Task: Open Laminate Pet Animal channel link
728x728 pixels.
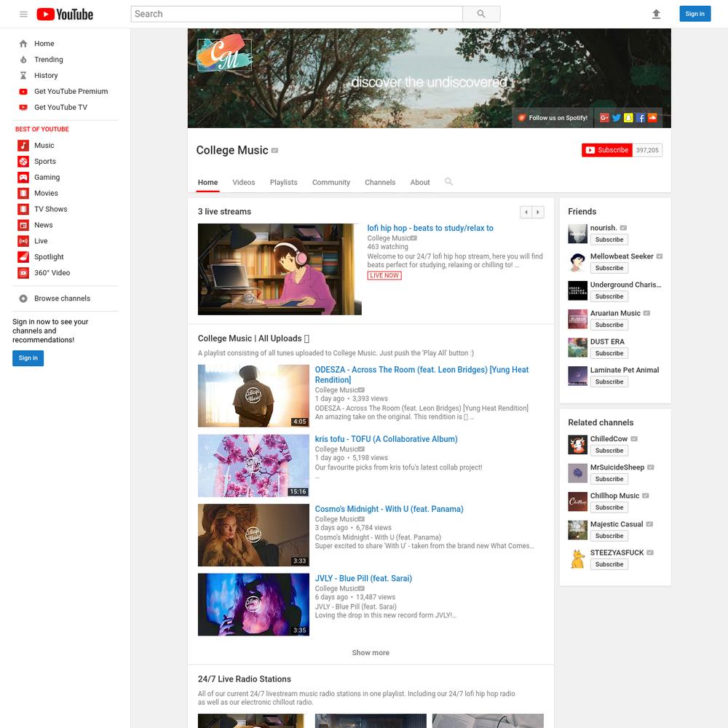Action: click(x=625, y=370)
